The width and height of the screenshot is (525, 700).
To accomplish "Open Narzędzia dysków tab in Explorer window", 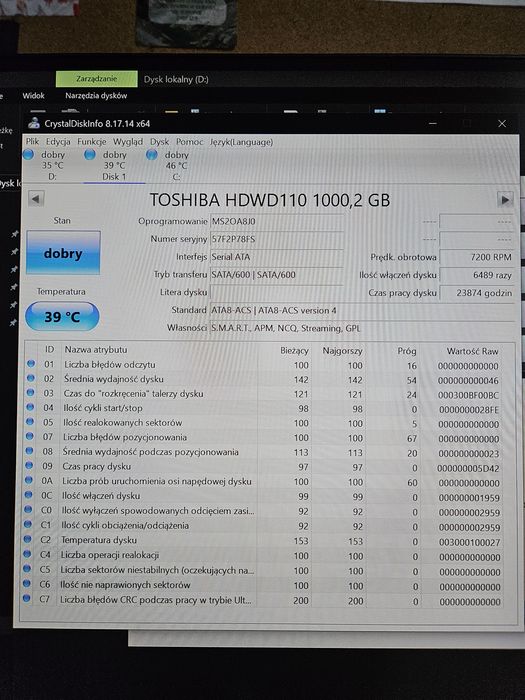I will (x=96, y=96).
